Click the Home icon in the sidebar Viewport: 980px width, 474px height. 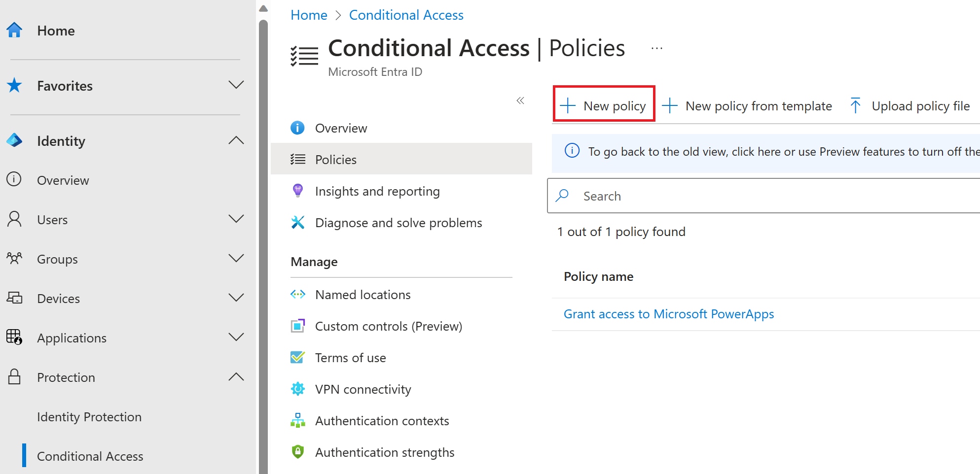pyautogui.click(x=15, y=30)
